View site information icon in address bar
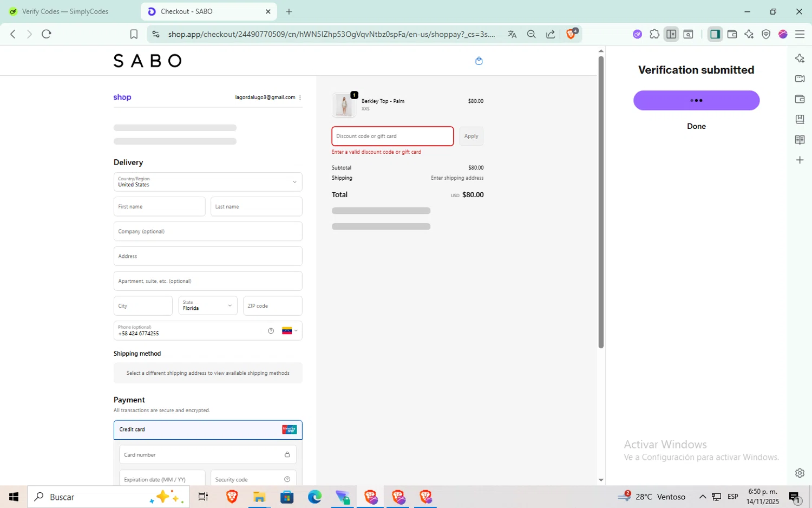Screen dimensions: 812x508 156,34
